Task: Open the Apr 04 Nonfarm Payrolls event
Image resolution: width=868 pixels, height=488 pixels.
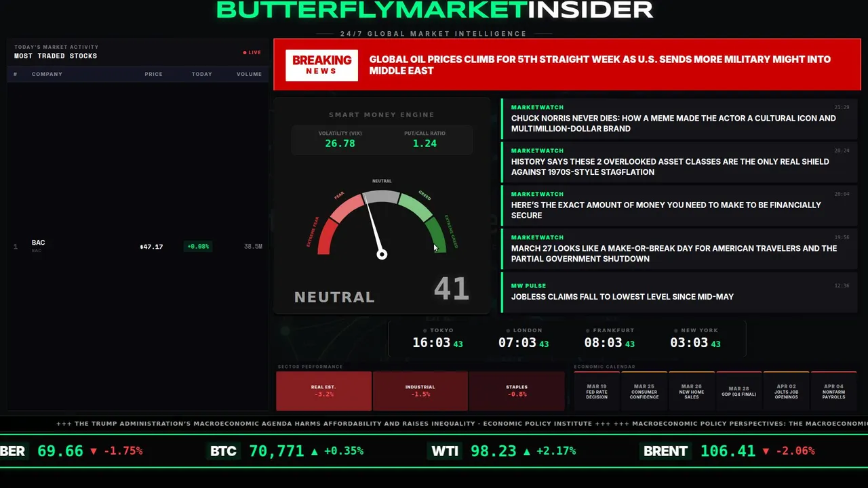Action: click(834, 391)
